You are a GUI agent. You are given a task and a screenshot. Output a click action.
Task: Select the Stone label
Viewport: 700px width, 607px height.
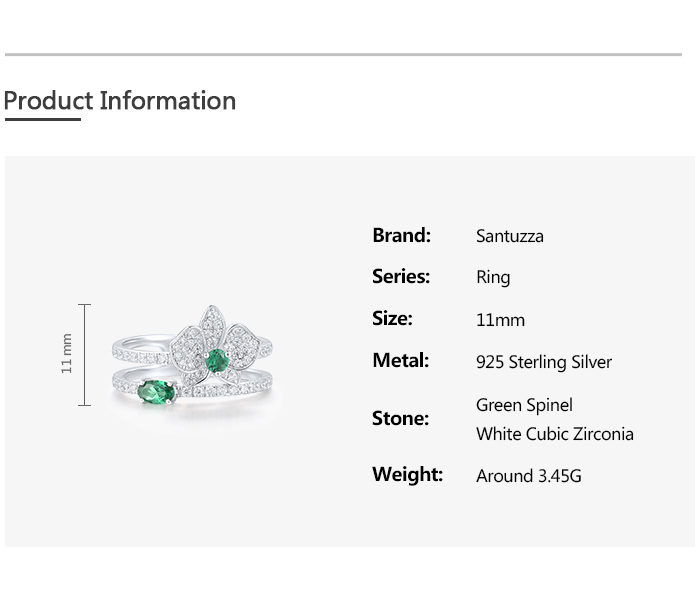coord(400,419)
